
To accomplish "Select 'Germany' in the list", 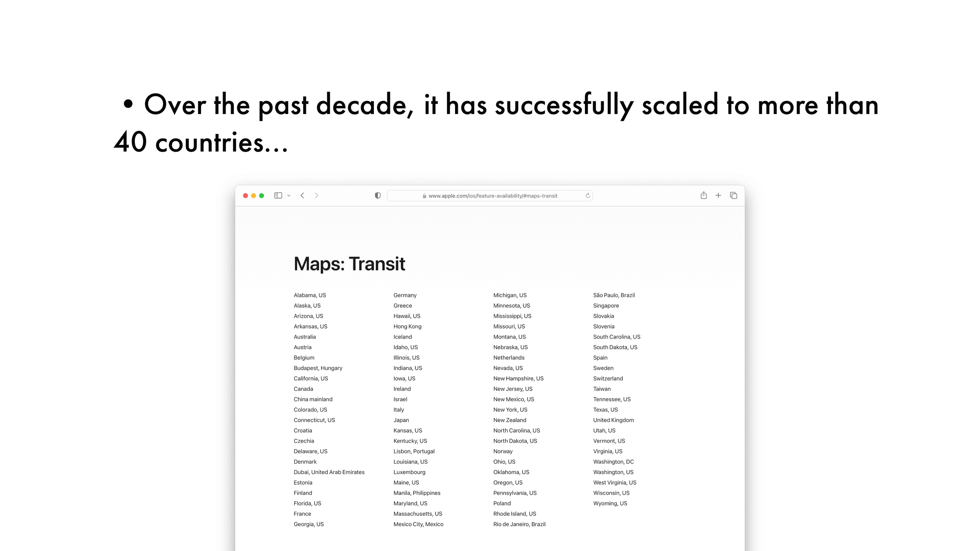I will pos(405,295).
